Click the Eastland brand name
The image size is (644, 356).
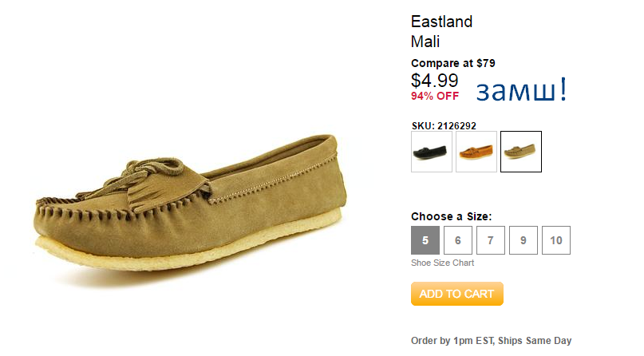click(x=441, y=22)
